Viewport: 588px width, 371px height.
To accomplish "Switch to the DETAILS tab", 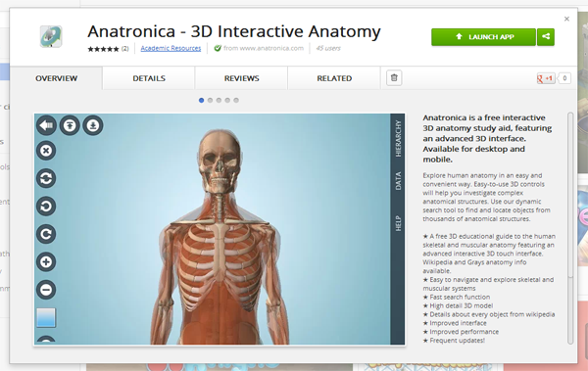I will pyautogui.click(x=149, y=78).
